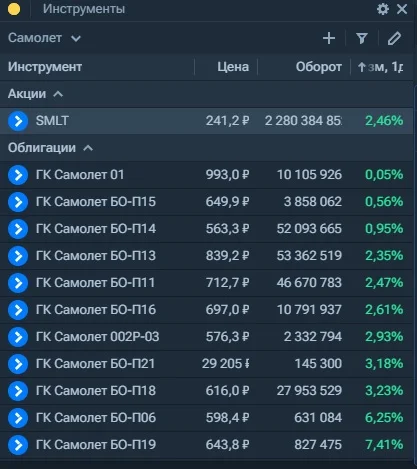Viewport: 417px width, 469px height.
Task: Select ГК Самолет БО-П19 bond name
Action: click(96, 445)
